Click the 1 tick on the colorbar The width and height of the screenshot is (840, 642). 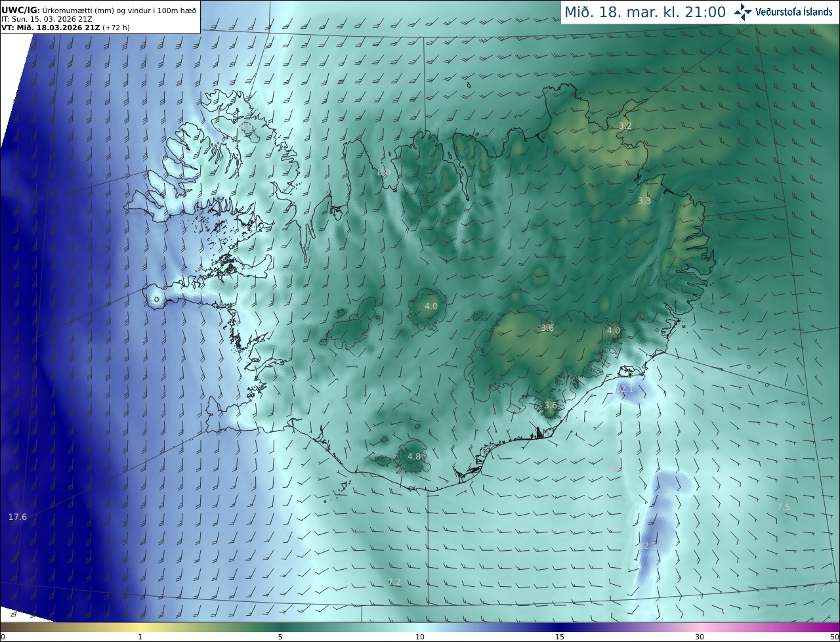pyautogui.click(x=140, y=637)
